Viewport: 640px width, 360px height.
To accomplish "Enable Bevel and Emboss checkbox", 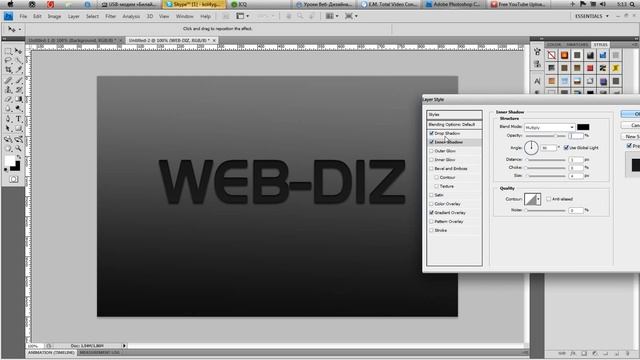I will [x=431, y=169].
